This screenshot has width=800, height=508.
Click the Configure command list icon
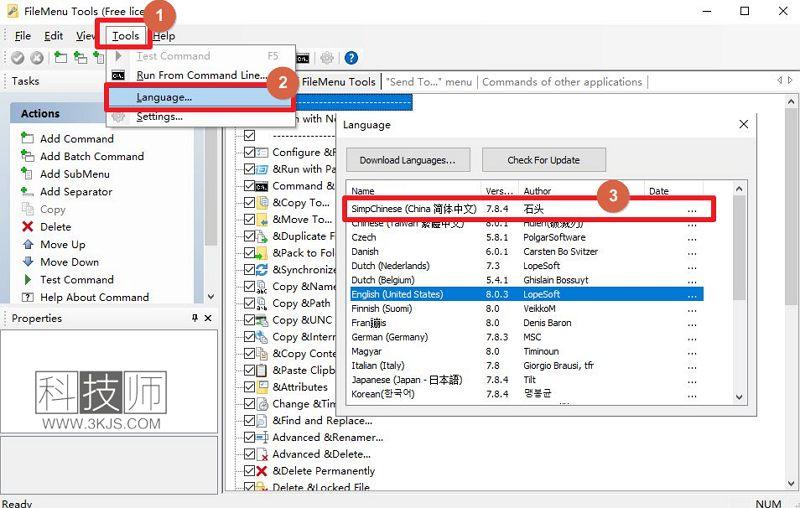click(x=262, y=152)
